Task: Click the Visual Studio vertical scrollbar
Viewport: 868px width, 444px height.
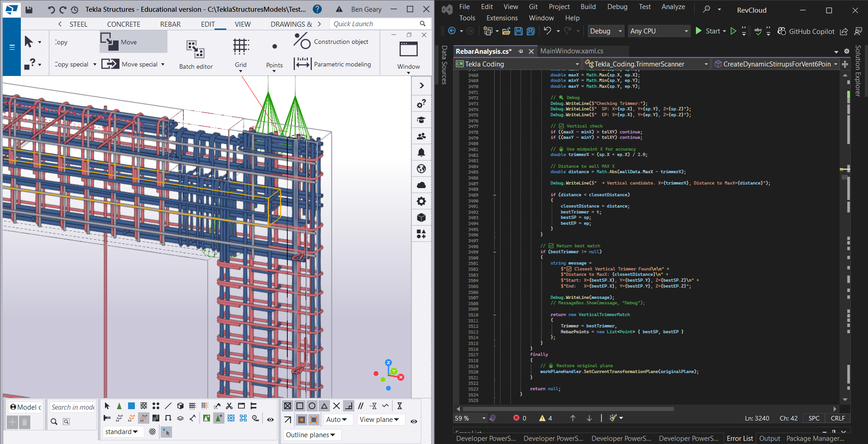Action: 845,237
